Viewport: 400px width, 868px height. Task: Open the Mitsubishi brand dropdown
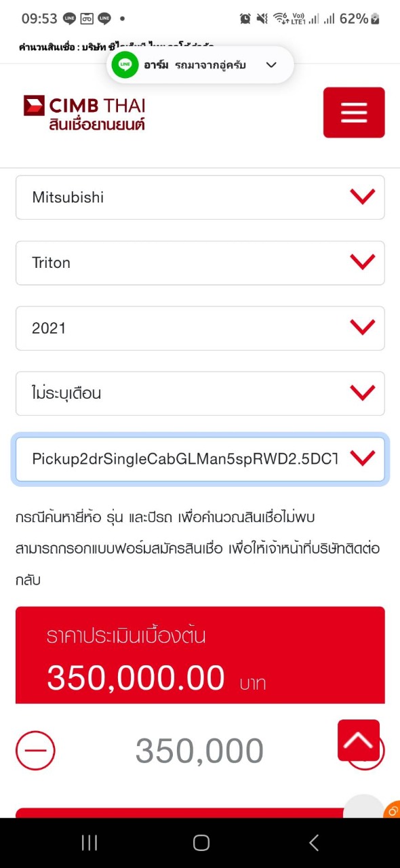200,197
